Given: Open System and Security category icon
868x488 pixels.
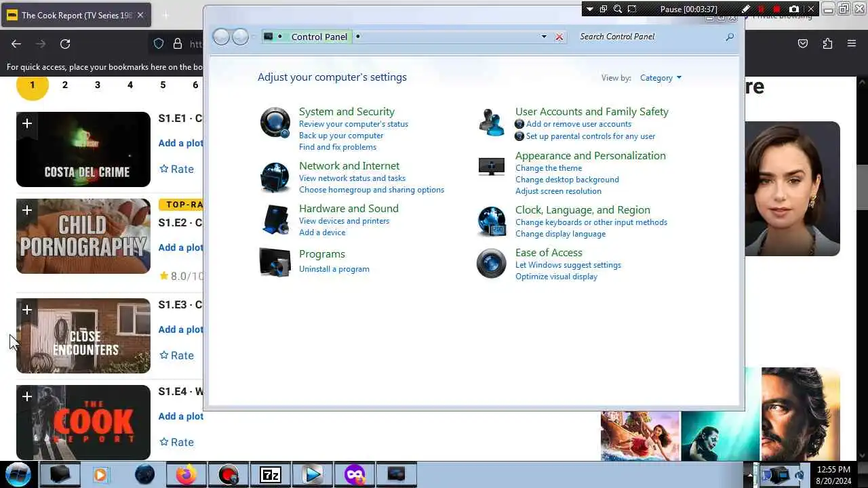Looking at the screenshot, I should coord(275,123).
